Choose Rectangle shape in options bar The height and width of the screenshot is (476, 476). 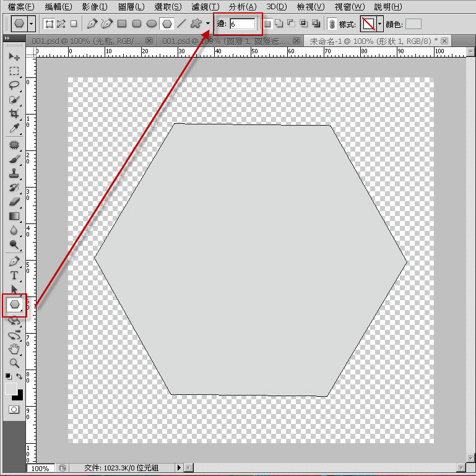pos(122,24)
